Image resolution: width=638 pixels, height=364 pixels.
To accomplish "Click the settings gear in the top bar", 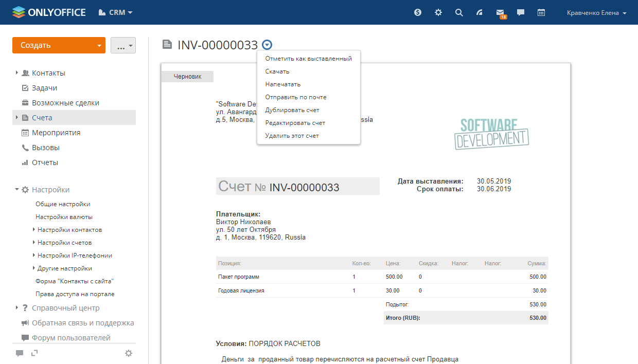I will [438, 12].
